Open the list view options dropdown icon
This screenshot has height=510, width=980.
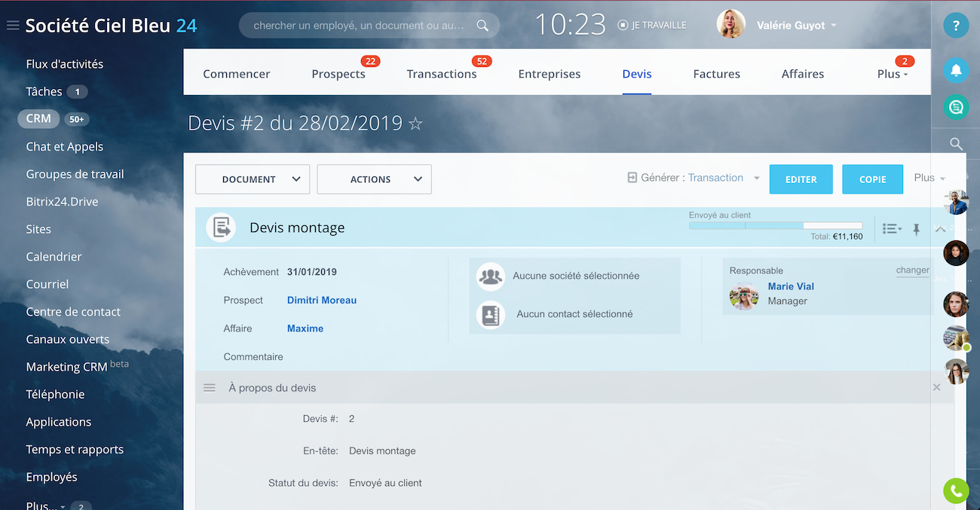(892, 229)
